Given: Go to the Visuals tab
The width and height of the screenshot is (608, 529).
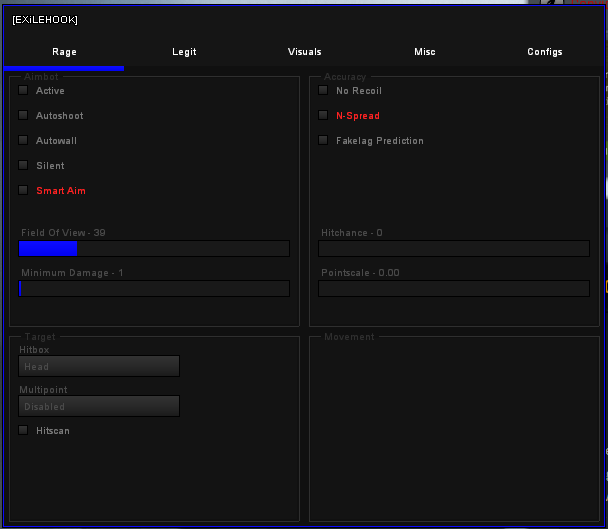Looking at the screenshot, I should point(304,52).
